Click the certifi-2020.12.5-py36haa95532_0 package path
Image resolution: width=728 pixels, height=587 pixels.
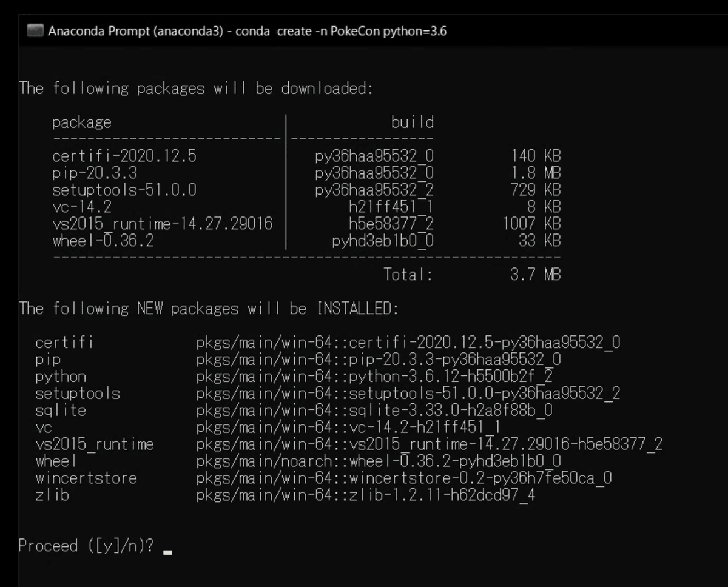click(x=408, y=343)
